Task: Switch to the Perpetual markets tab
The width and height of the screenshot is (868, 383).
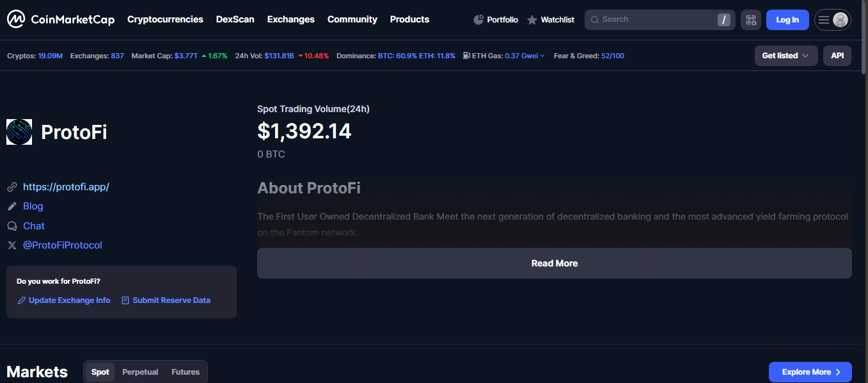Action: point(140,372)
